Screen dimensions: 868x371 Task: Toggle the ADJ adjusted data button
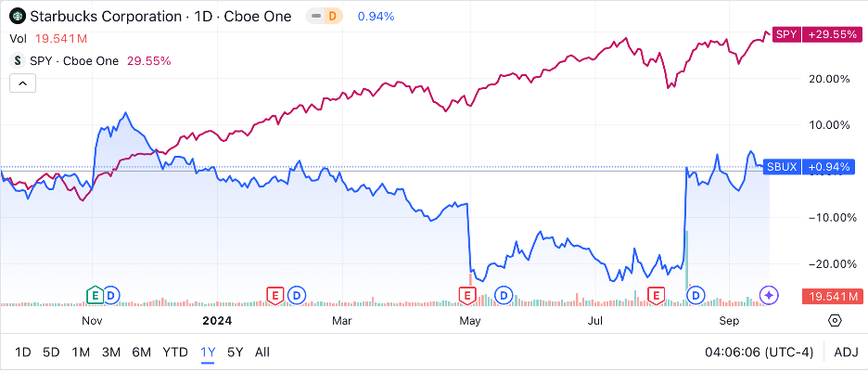pyautogui.click(x=846, y=352)
